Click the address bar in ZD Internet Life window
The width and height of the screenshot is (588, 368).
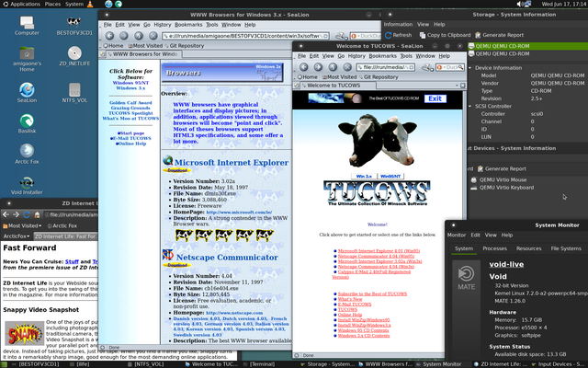click(x=71, y=214)
